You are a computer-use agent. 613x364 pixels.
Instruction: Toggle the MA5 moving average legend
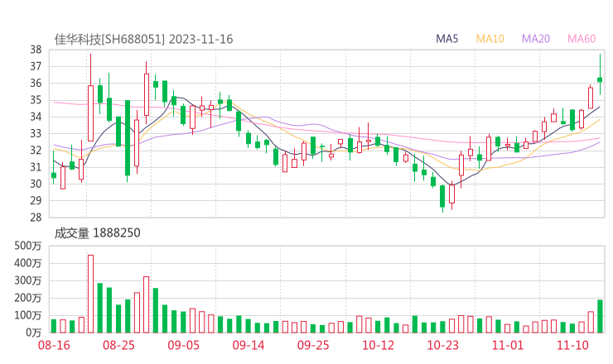pos(448,39)
